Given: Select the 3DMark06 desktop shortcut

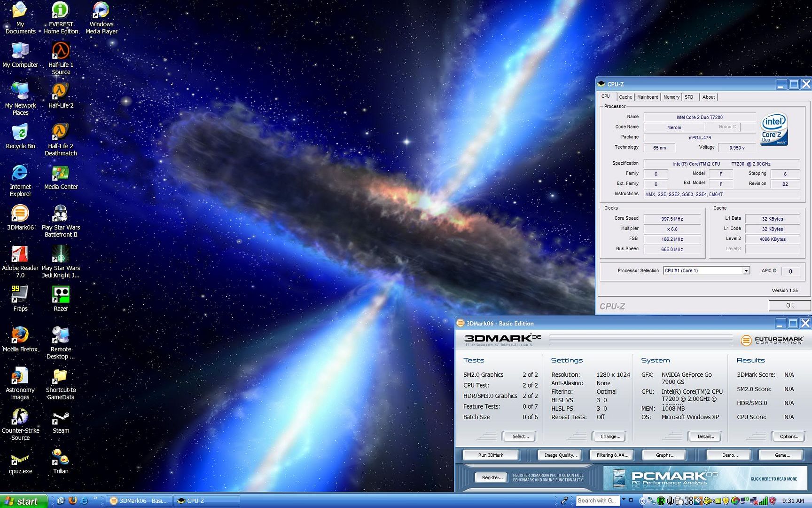Looking at the screenshot, I should coord(20,217).
